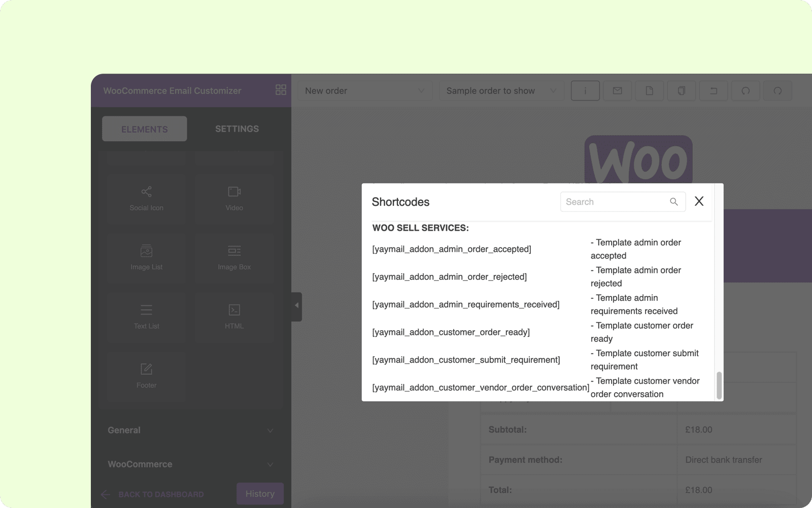Viewport: 812px width, 508px height.
Task: Switch to the ELEMENTS tab
Action: pyautogui.click(x=145, y=129)
